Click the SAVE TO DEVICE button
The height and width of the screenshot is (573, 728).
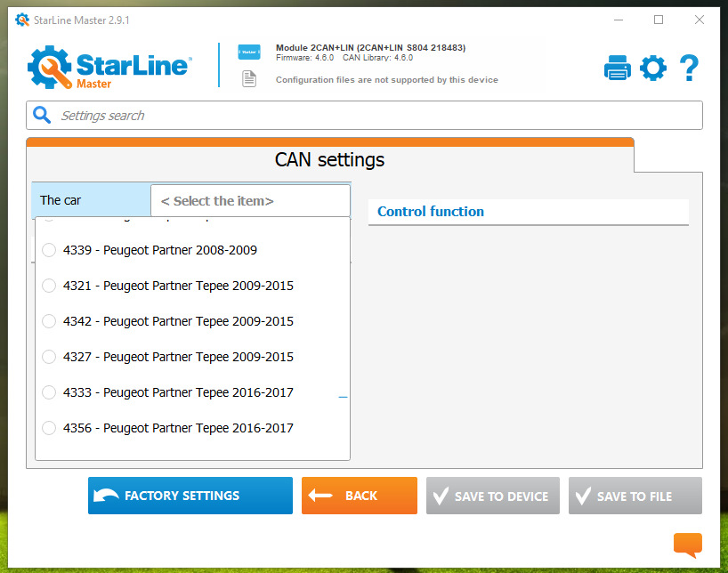[x=493, y=496]
